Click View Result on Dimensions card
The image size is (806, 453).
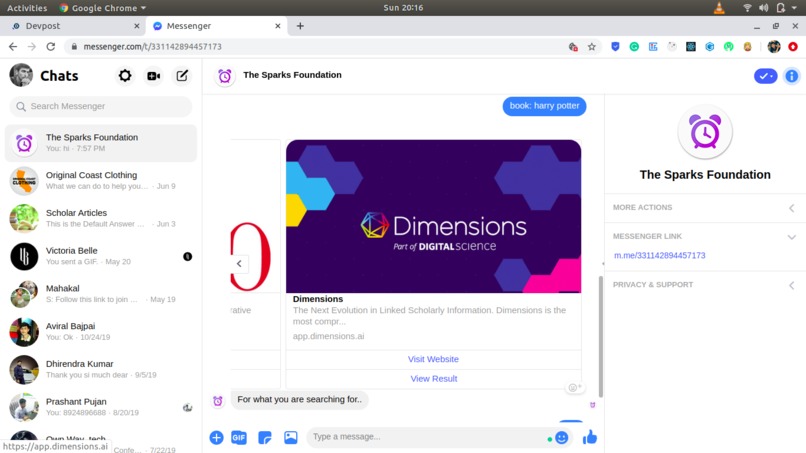(433, 379)
